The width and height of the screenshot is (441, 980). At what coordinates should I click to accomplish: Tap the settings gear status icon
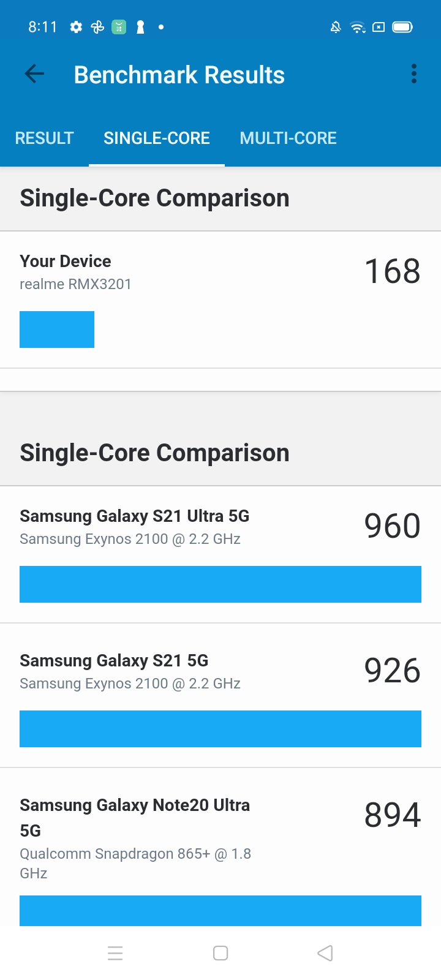[76, 27]
